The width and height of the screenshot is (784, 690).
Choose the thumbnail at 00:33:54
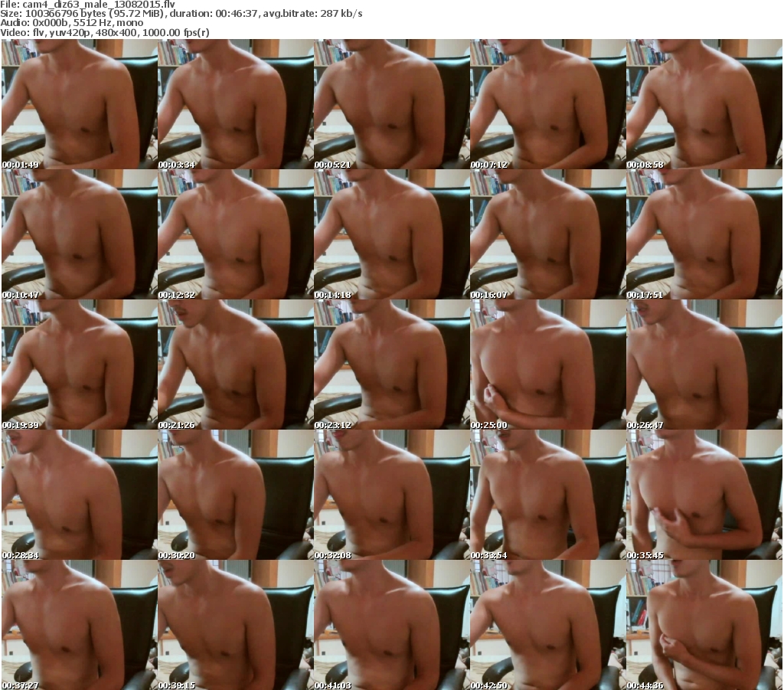click(x=548, y=495)
